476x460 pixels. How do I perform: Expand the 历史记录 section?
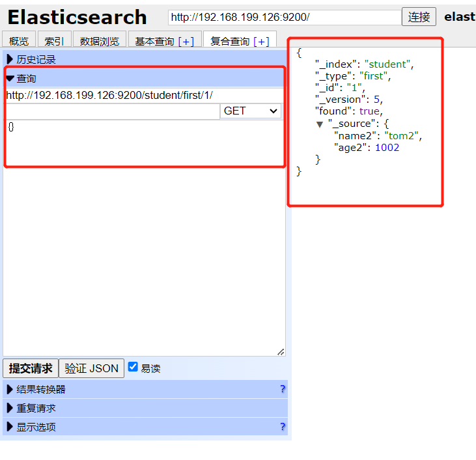coord(145,59)
